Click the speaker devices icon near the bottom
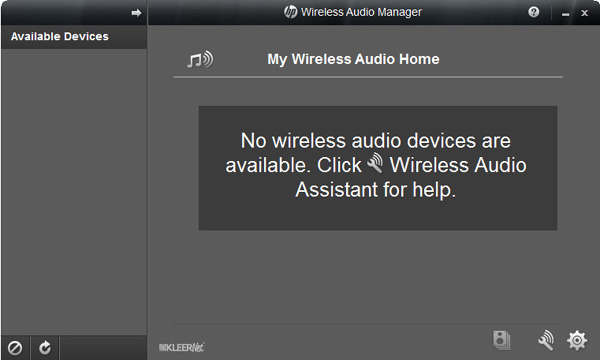This screenshot has width=600, height=360. click(x=501, y=340)
